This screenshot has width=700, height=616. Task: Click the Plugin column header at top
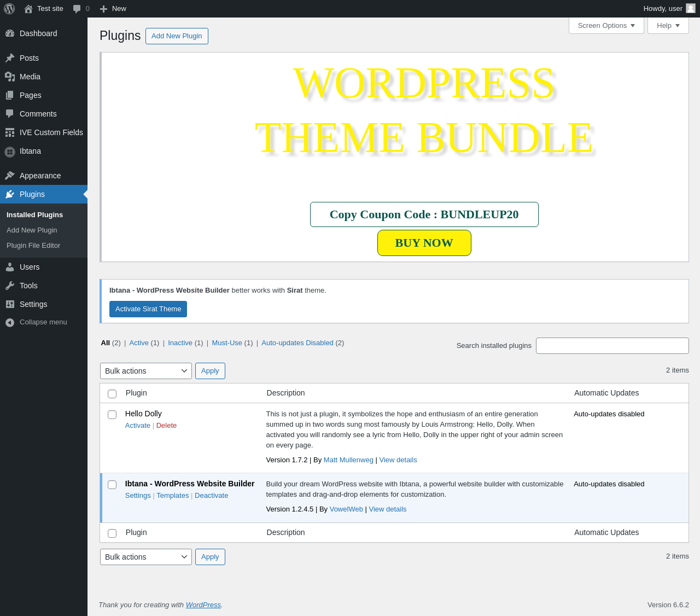coord(136,393)
